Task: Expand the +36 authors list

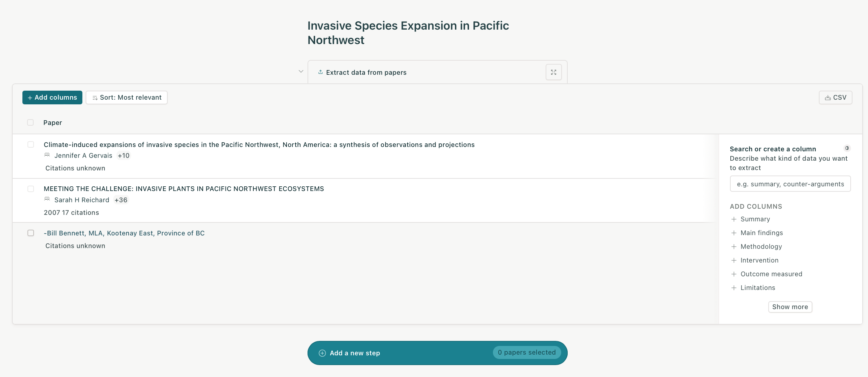Action: (x=121, y=200)
